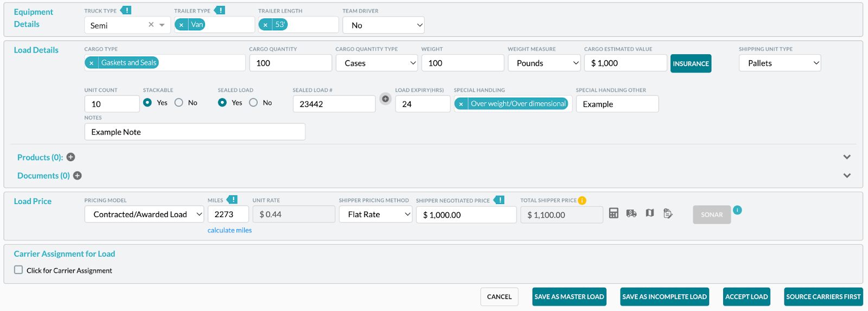Click the Miles input field
Viewport: 868px width, 311px height.
228,214
